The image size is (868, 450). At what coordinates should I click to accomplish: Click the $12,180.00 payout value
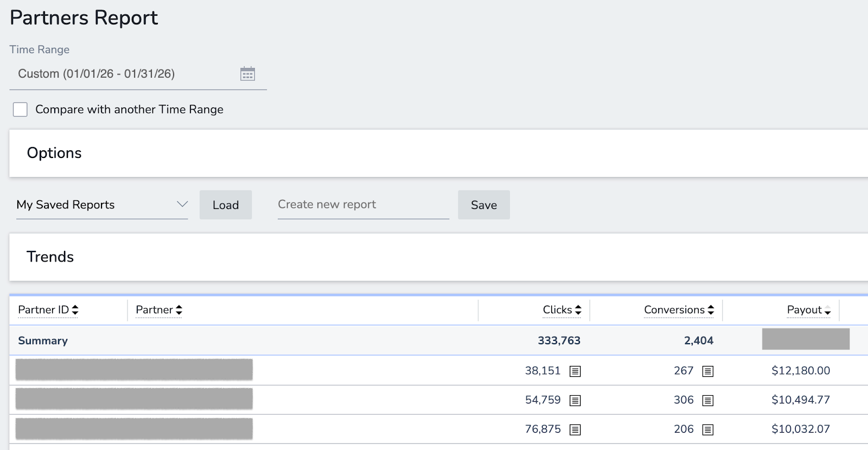pos(801,371)
